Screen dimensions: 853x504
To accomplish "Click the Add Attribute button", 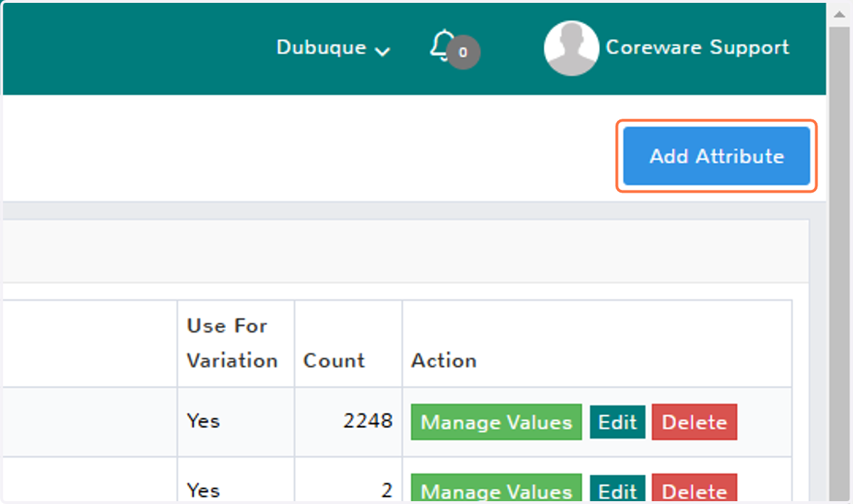I will pos(717,156).
